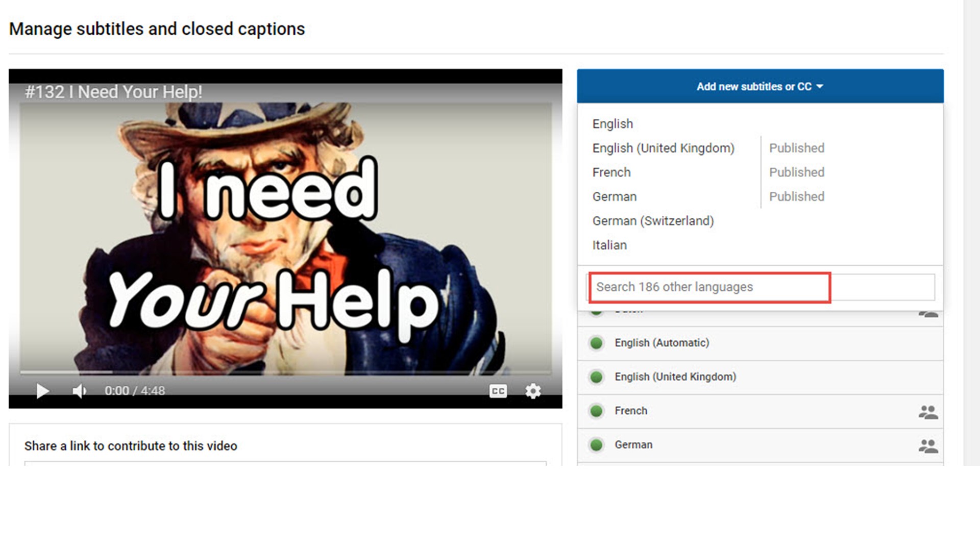Screen dimensions: 980x551
Task: Select English (United Kingdom) from dropdown menu
Action: coord(663,148)
